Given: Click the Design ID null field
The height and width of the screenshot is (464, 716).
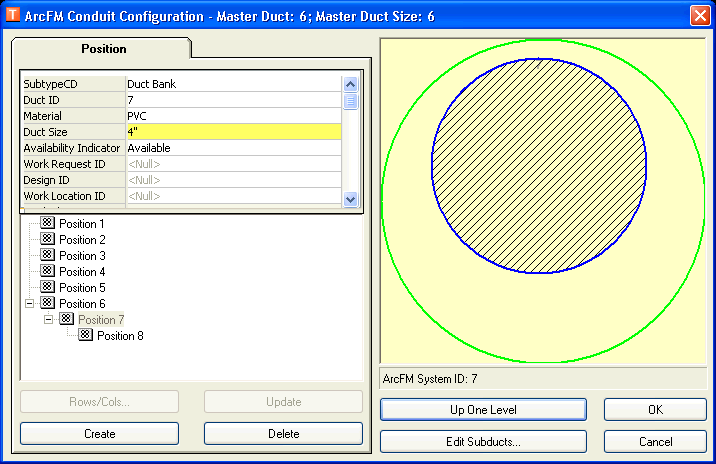Looking at the screenshot, I should pyautogui.click(x=233, y=180).
